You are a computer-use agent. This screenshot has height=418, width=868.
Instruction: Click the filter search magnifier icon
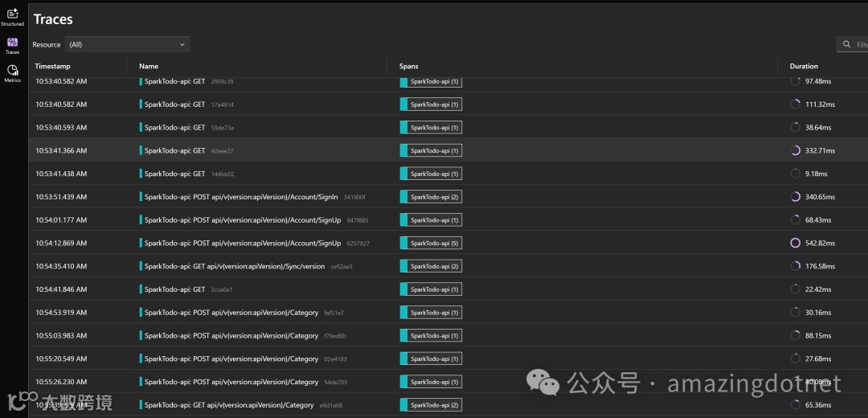(x=846, y=44)
